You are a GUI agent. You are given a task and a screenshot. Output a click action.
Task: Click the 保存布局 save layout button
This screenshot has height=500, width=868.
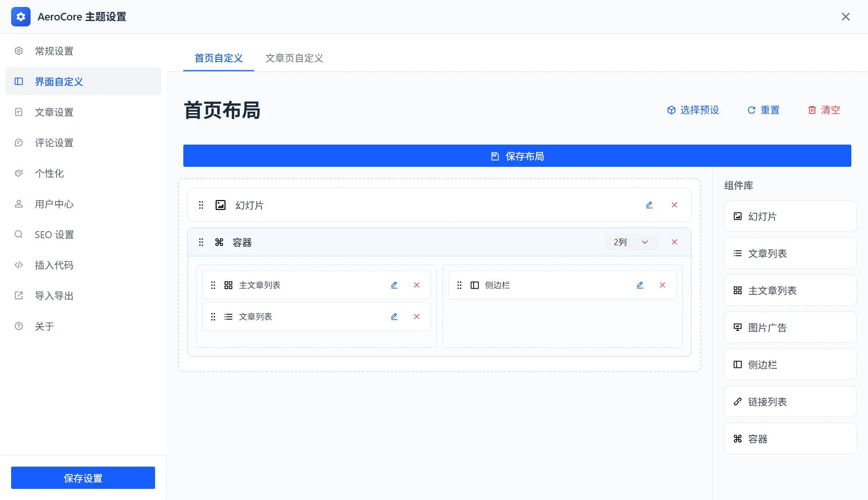tap(517, 156)
